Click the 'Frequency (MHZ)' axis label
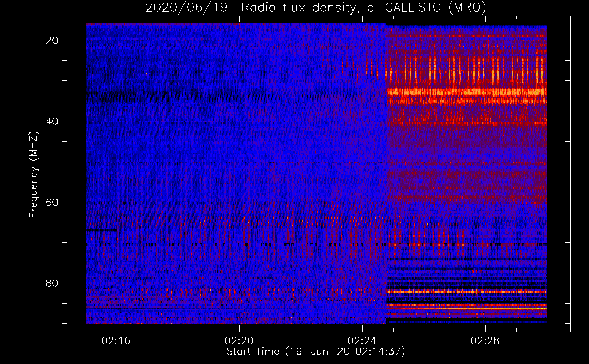The image size is (589, 364). tap(33, 175)
